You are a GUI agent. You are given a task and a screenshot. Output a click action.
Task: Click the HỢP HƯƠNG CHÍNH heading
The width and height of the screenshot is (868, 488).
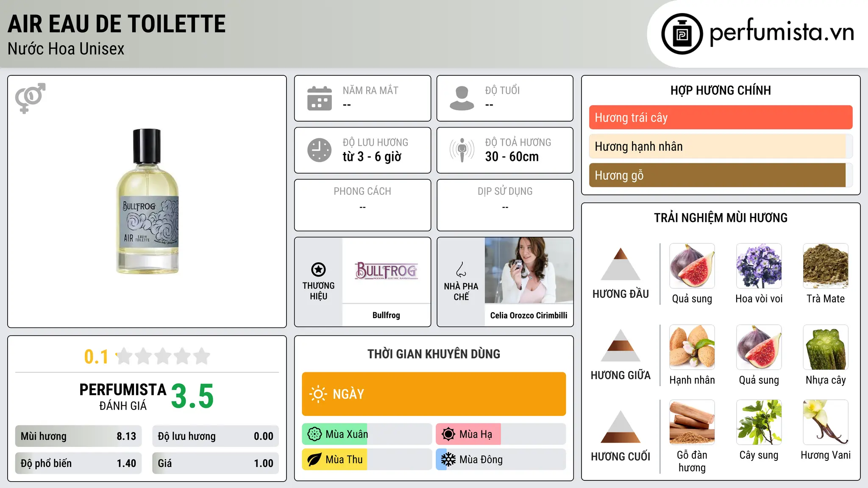721,90
